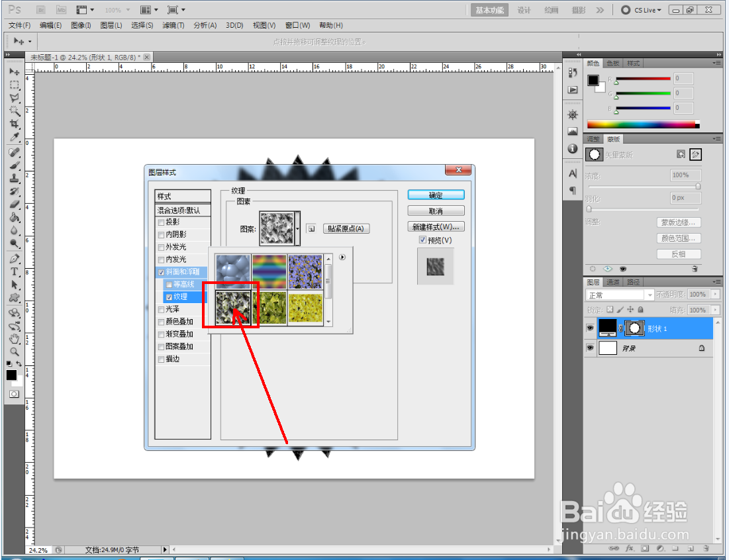Enable the 外发光 outer glow checkbox
This screenshot has height=560, width=729.
click(x=161, y=248)
